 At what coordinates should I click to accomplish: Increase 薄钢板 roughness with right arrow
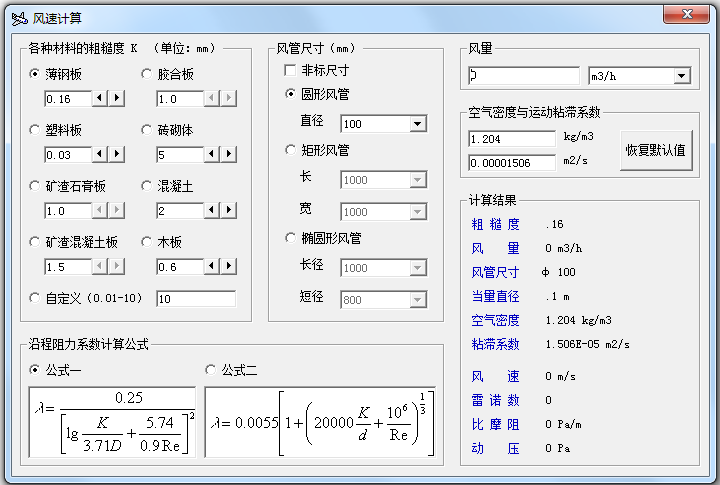click(x=117, y=98)
